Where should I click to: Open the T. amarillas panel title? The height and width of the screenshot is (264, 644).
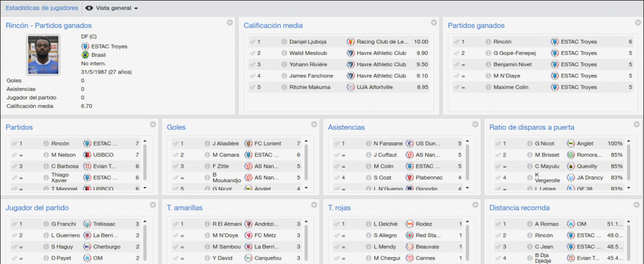tap(184, 208)
